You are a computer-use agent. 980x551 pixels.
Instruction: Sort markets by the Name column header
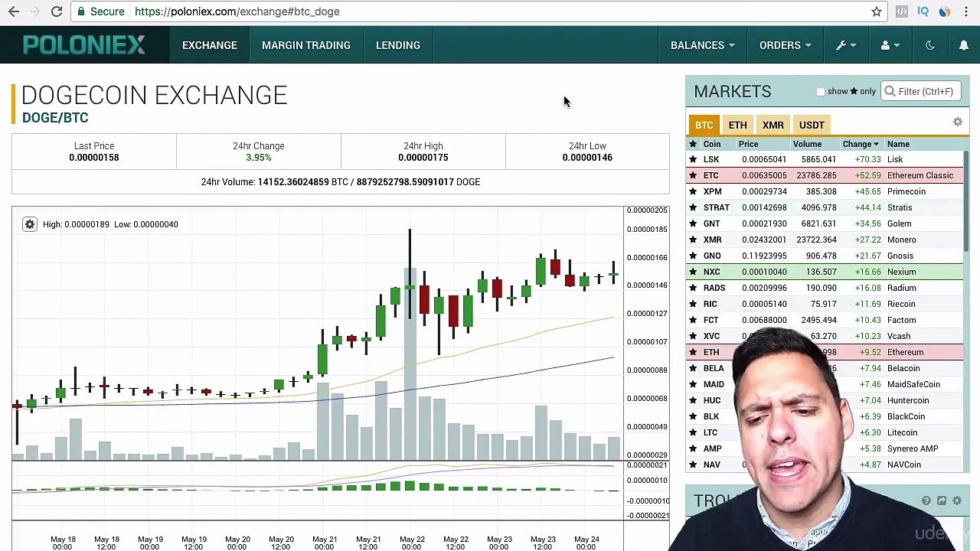(898, 144)
